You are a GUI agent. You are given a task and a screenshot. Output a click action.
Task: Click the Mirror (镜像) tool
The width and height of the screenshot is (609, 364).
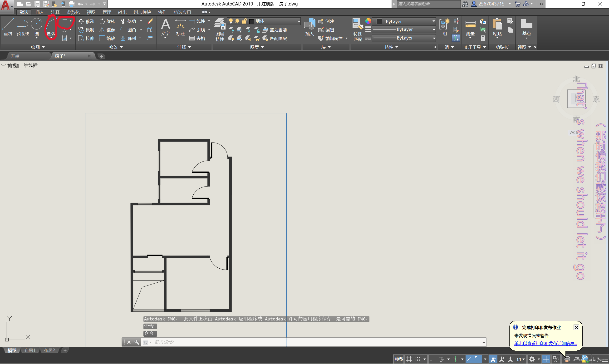tap(107, 30)
